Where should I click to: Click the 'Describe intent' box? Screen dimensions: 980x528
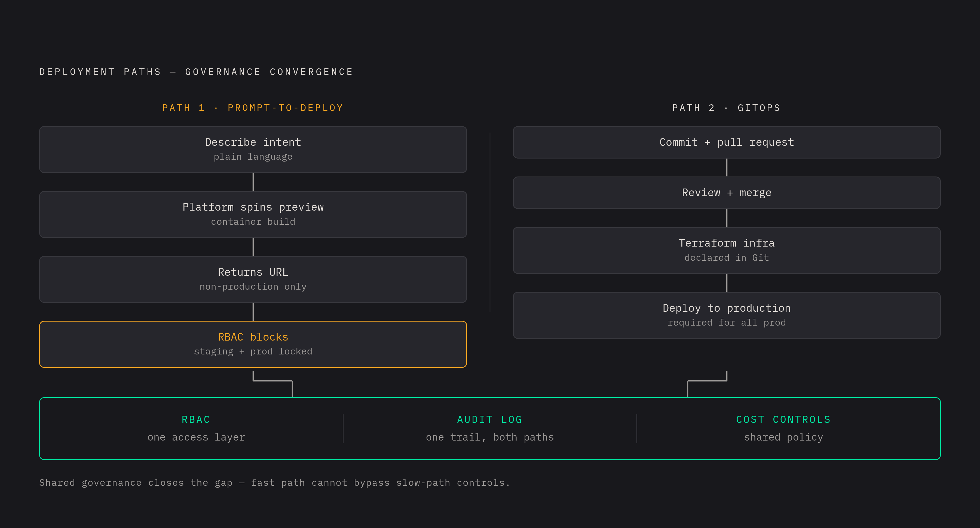253,150
